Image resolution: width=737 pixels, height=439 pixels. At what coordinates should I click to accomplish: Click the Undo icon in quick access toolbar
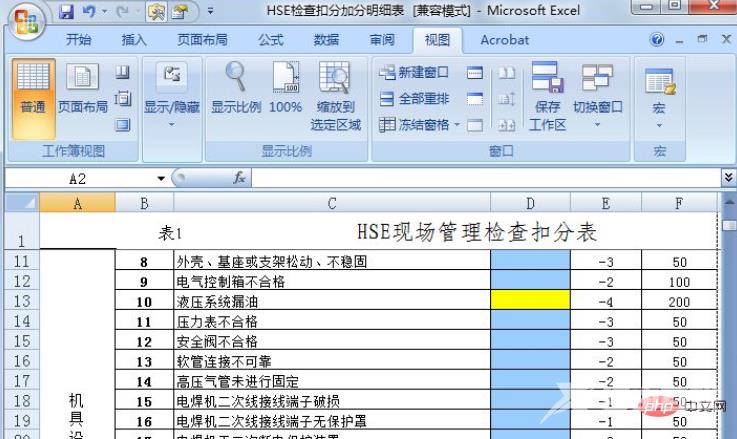click(x=88, y=13)
